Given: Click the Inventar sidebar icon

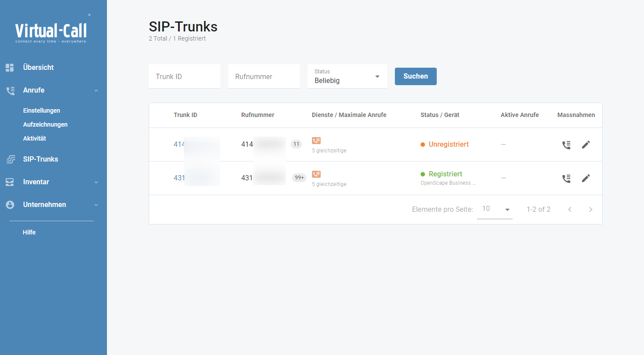Looking at the screenshot, I should coord(10,182).
